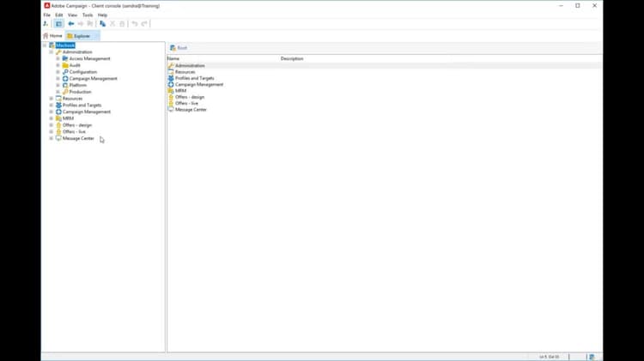The height and width of the screenshot is (361, 644).
Task: Open the Edit menu
Action: [59, 15]
